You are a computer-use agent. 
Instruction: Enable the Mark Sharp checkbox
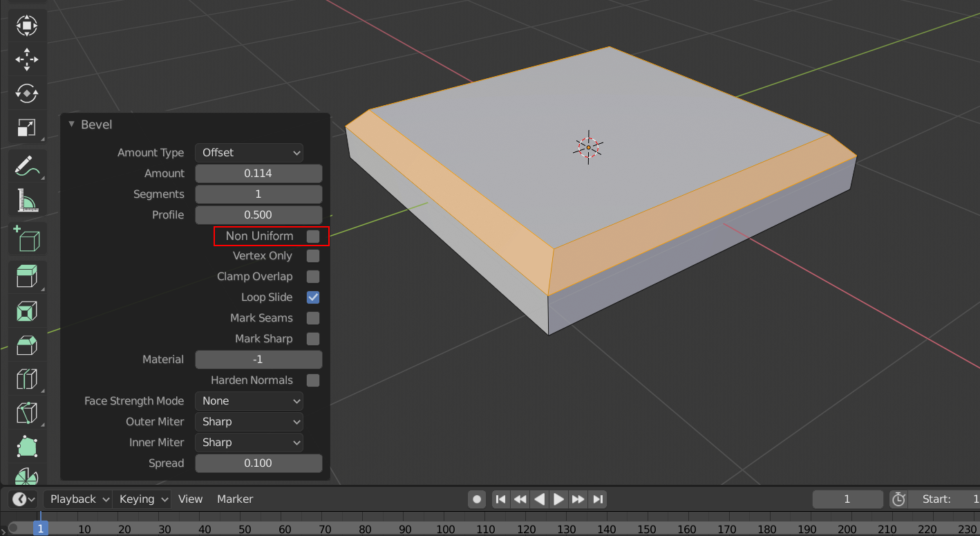pyautogui.click(x=313, y=339)
